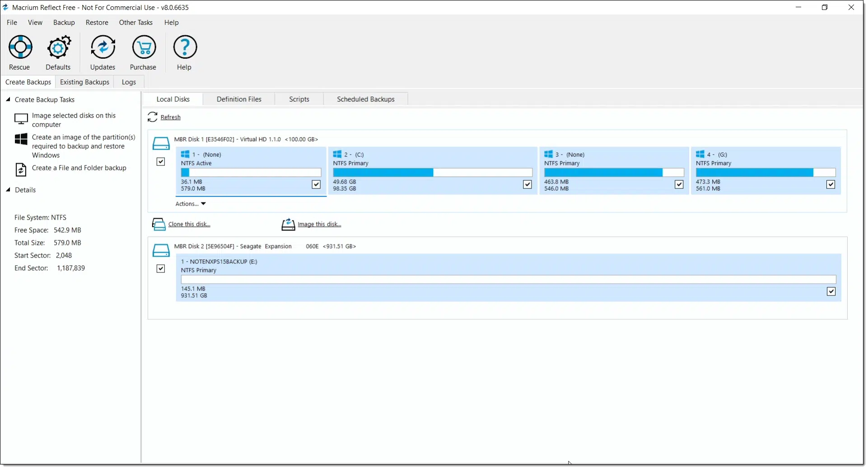This screenshot has width=868, height=469.
Task: Select the NOTENXPS15BACKUP (E:) partition label
Action: point(219,262)
